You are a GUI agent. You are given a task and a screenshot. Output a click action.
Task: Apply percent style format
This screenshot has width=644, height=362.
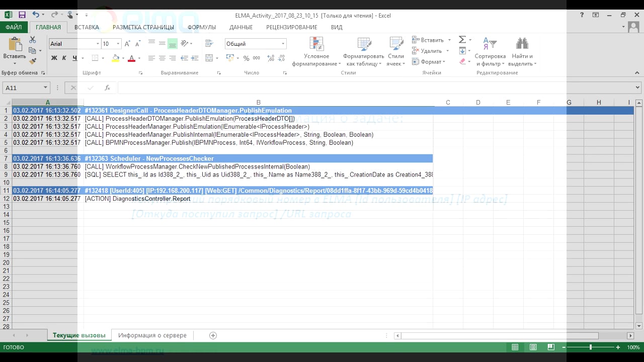tap(246, 58)
